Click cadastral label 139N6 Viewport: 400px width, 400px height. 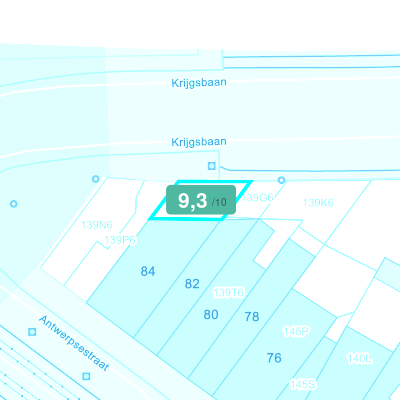coord(97,225)
